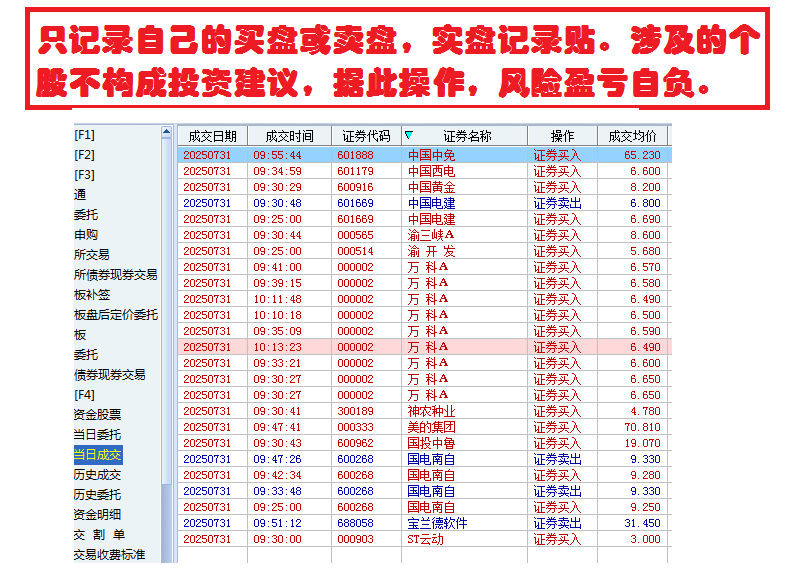Open the [F4] sidebar entry
The height and width of the screenshot is (581, 797).
coord(84,395)
